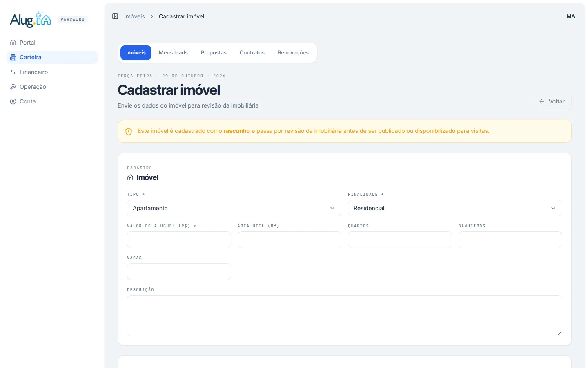This screenshot has width=588, height=368.
Task: Click the MA user avatar
Action: click(x=571, y=16)
